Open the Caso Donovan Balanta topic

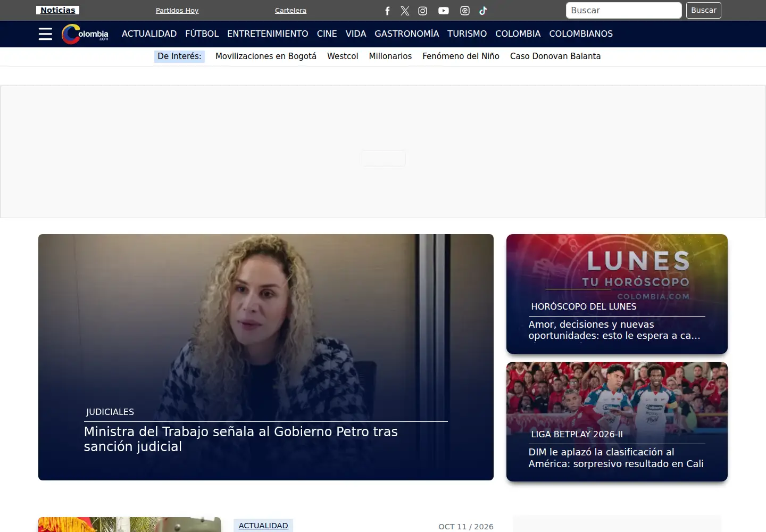pyautogui.click(x=555, y=56)
